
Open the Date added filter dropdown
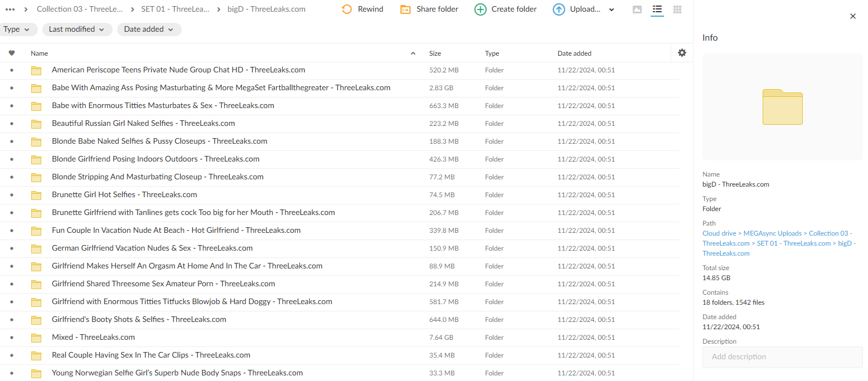click(x=149, y=30)
